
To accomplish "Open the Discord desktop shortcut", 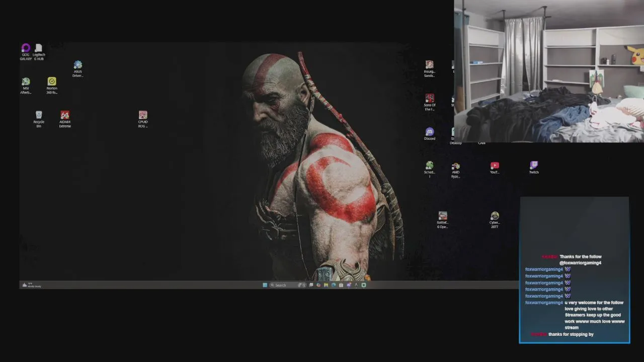I will coord(429,134).
